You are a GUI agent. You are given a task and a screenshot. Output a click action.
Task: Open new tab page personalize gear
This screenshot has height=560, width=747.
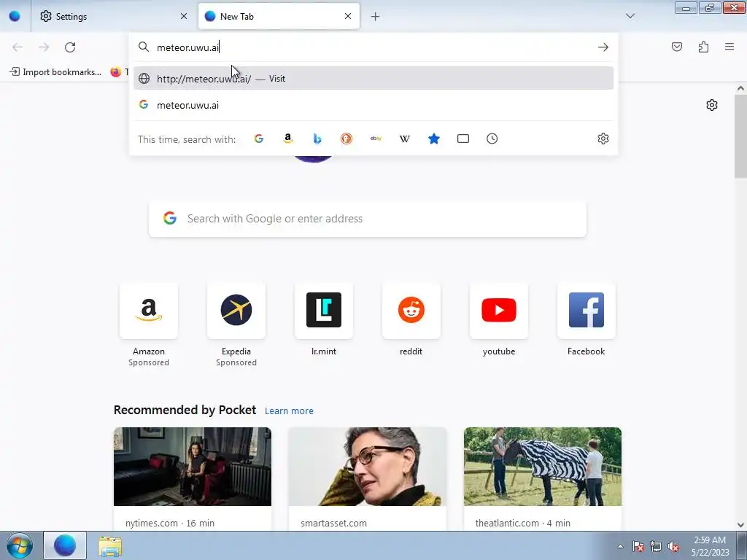[712, 105]
